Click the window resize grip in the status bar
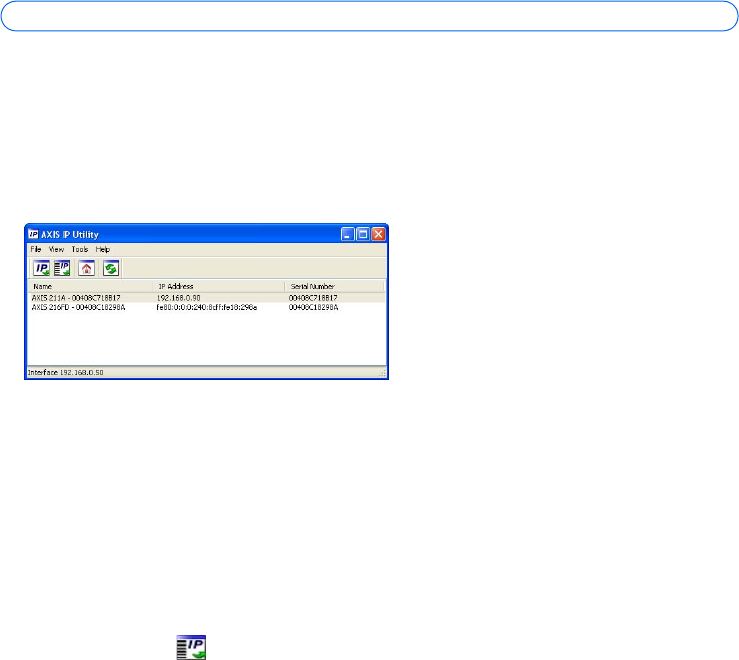739x660 pixels. (x=383, y=373)
